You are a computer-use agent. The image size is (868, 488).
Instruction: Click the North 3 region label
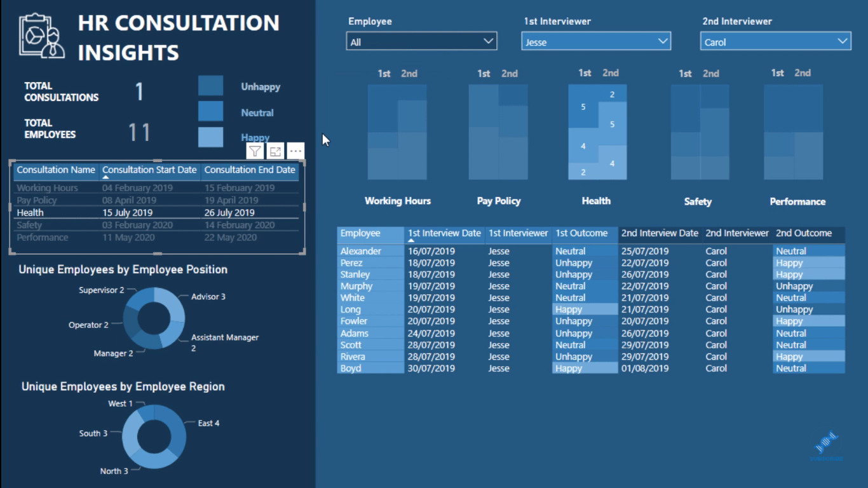tap(114, 471)
